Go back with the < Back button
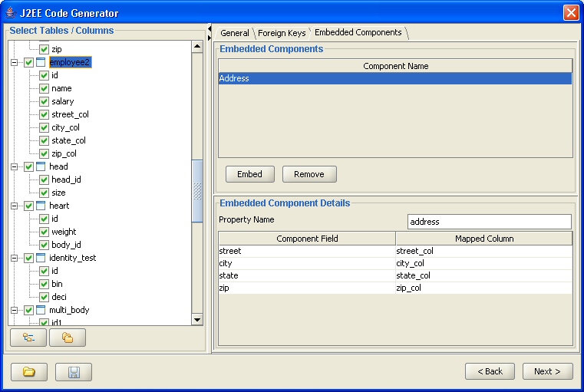 click(x=490, y=371)
